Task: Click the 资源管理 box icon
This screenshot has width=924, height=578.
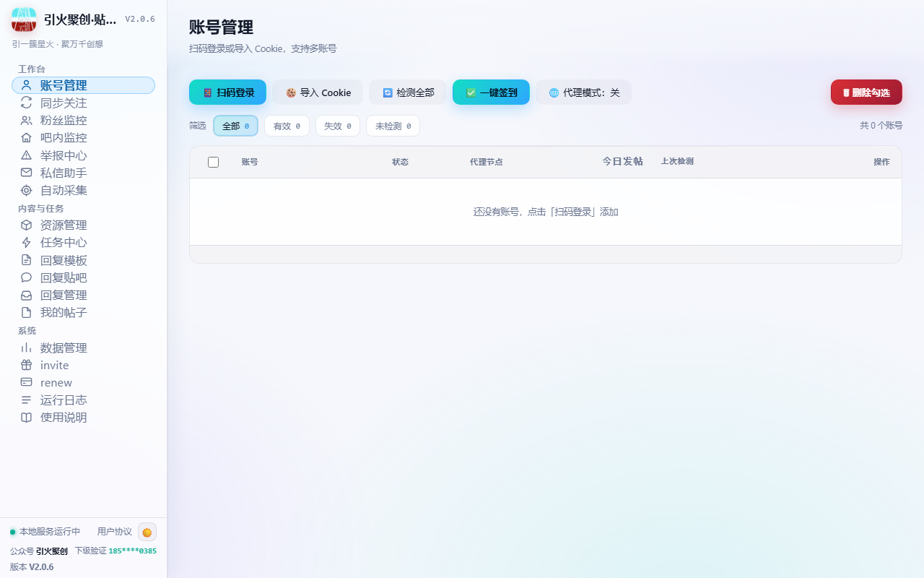Action: tap(27, 225)
